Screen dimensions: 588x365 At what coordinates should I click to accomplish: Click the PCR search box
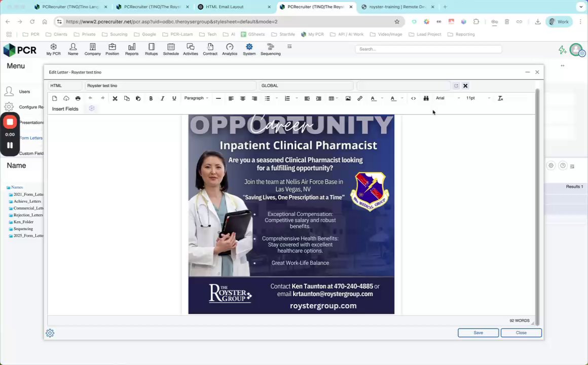coord(428,49)
